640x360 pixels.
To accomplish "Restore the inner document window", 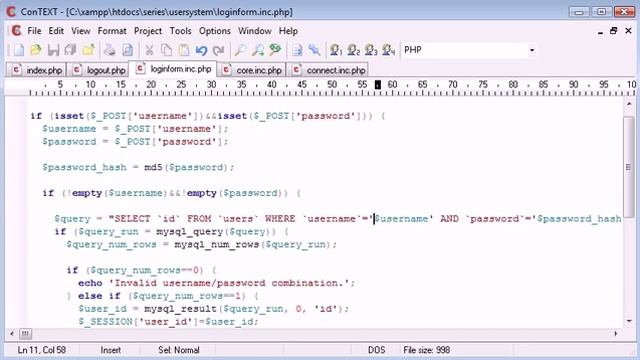I will click(613, 31).
